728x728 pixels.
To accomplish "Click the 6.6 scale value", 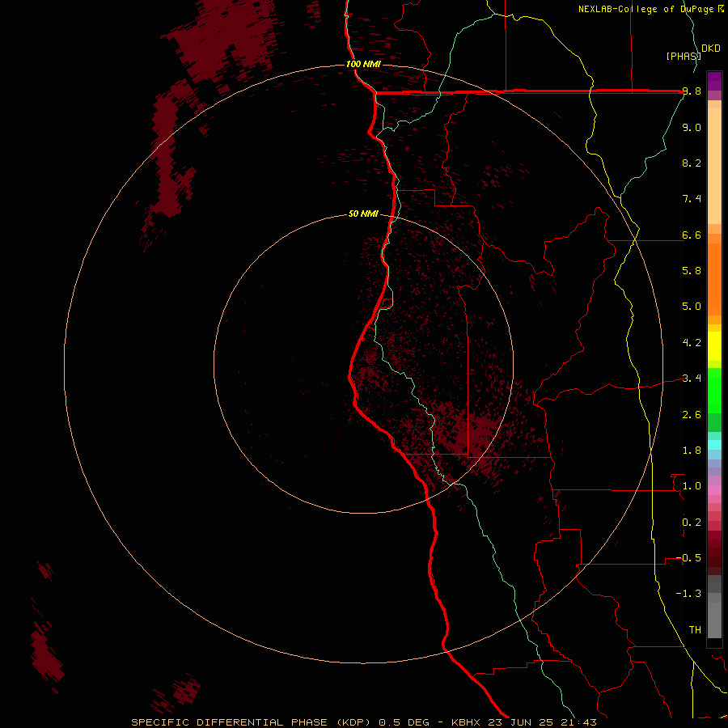I will pyautogui.click(x=692, y=235).
